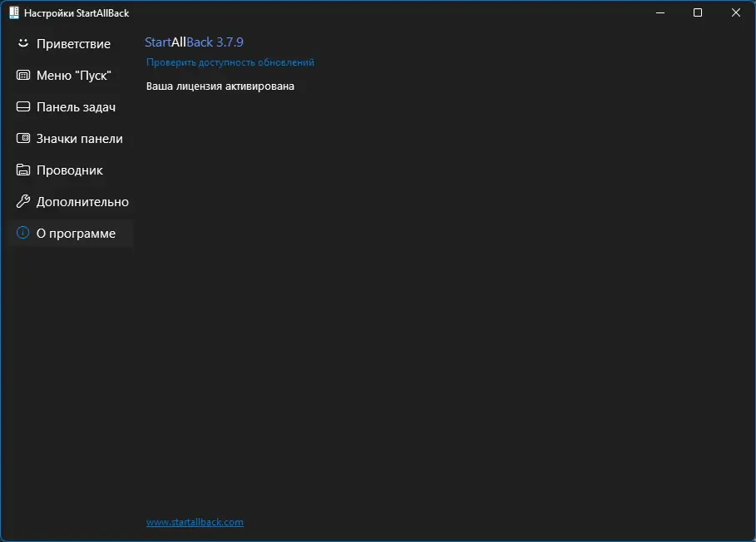
Task: Minimize the StartAllBack settings window
Action: tap(660, 12)
